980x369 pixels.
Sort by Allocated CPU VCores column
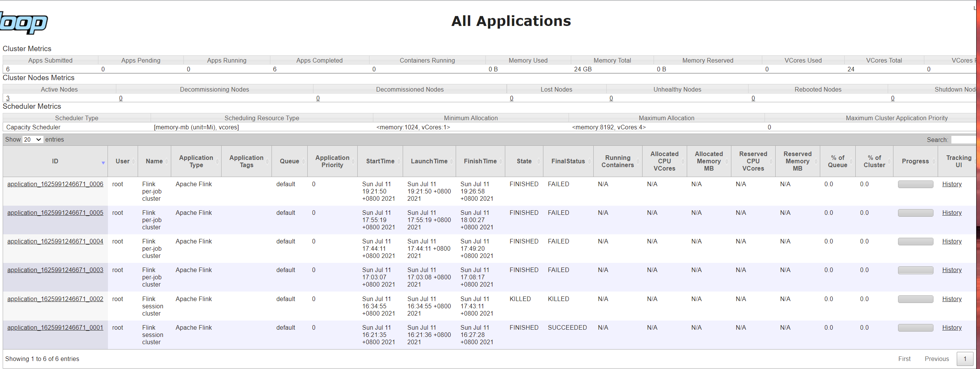click(x=664, y=161)
